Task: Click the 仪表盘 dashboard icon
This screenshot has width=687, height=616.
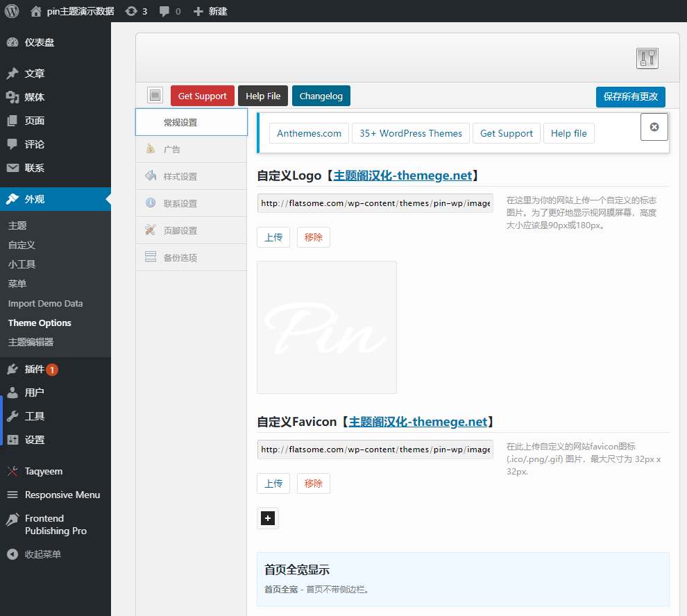Action: coord(12,42)
